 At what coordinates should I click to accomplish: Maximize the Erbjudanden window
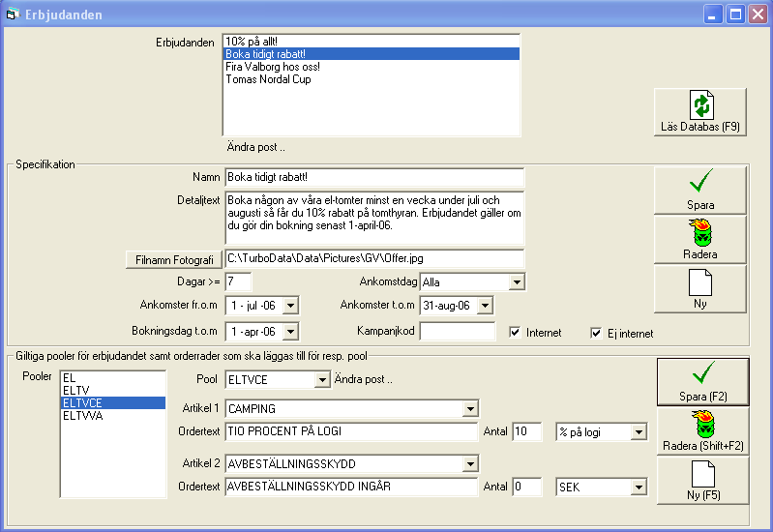735,15
